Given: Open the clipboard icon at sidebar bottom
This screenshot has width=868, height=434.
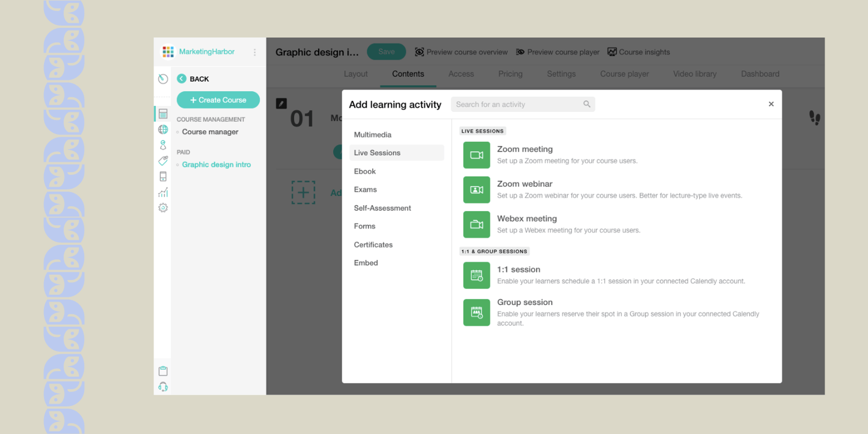Looking at the screenshot, I should [x=163, y=371].
